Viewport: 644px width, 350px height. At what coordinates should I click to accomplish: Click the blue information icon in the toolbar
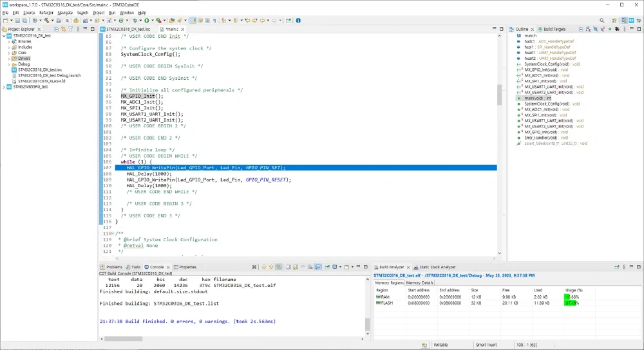298,21
